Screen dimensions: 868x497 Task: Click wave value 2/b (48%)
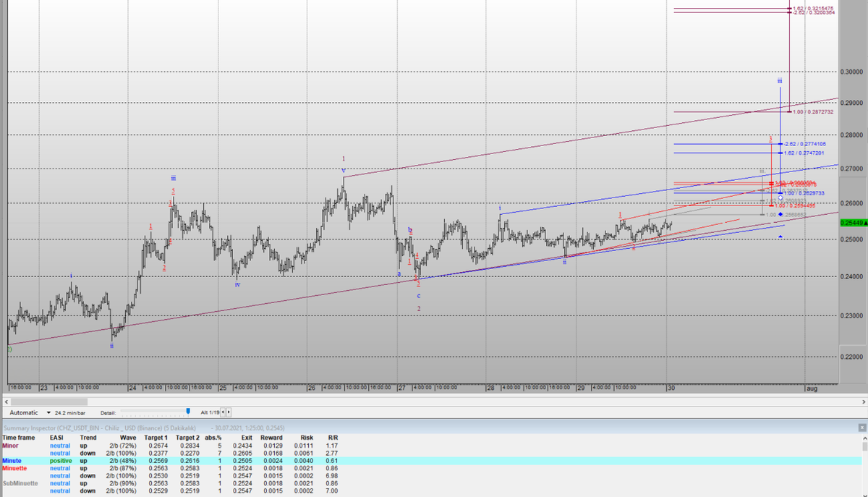(122, 460)
